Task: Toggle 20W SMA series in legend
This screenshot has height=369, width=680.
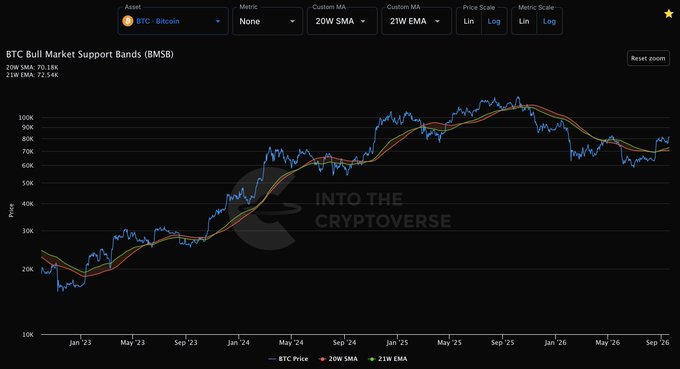Action: coord(338,359)
